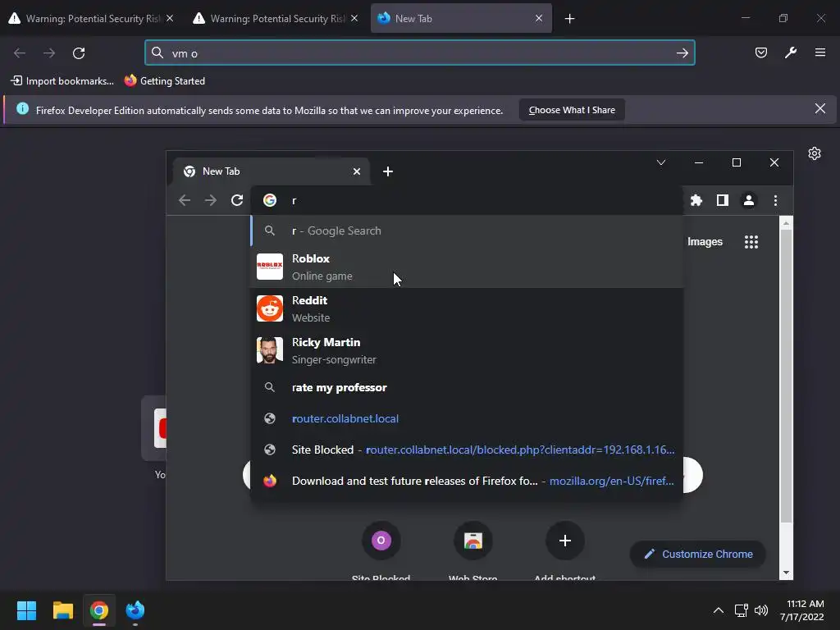Click Import bookmarks in Firefox bookmarks bar
The width and height of the screenshot is (840, 630).
coord(62,81)
